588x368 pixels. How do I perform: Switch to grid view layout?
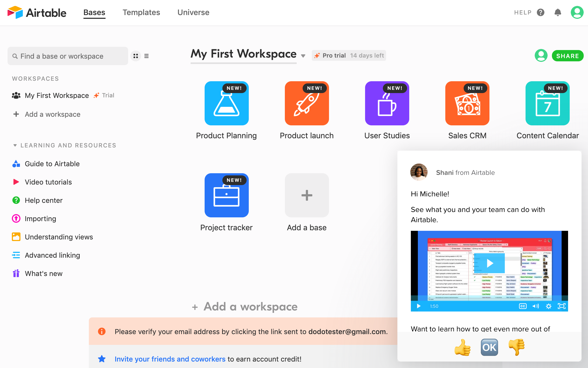[x=136, y=56]
